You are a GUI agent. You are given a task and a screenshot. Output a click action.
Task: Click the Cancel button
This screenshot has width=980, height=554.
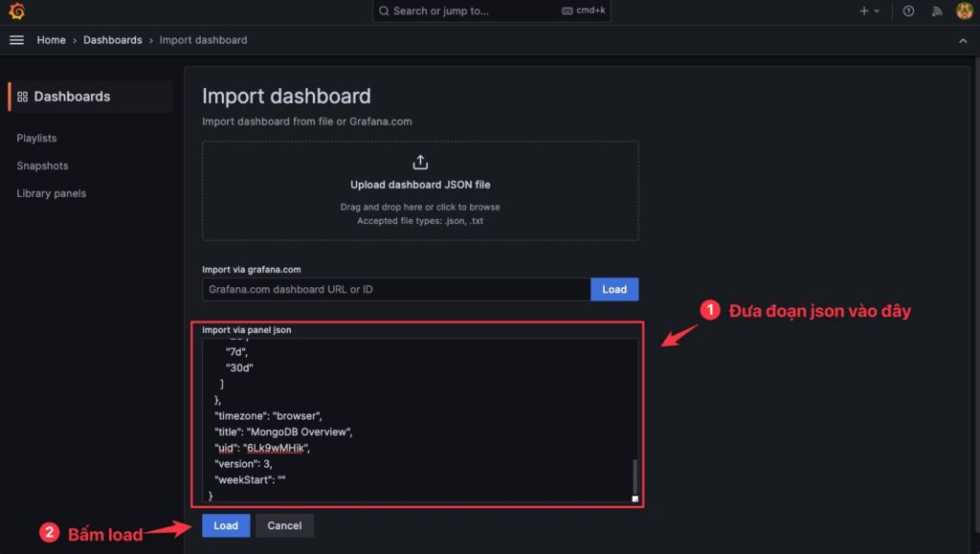pos(284,526)
